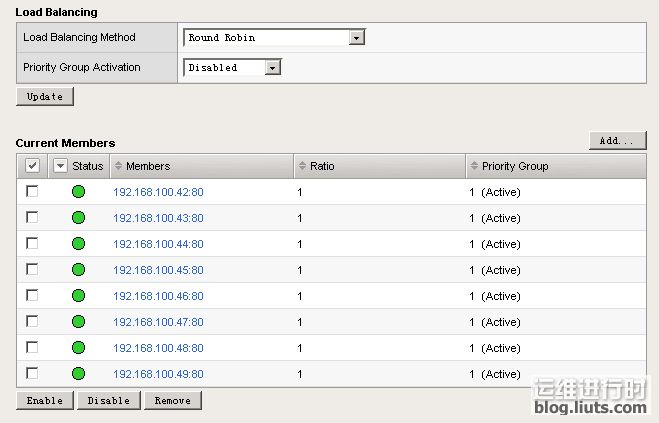Open member link 192.168.100.46:80

pyautogui.click(x=158, y=296)
